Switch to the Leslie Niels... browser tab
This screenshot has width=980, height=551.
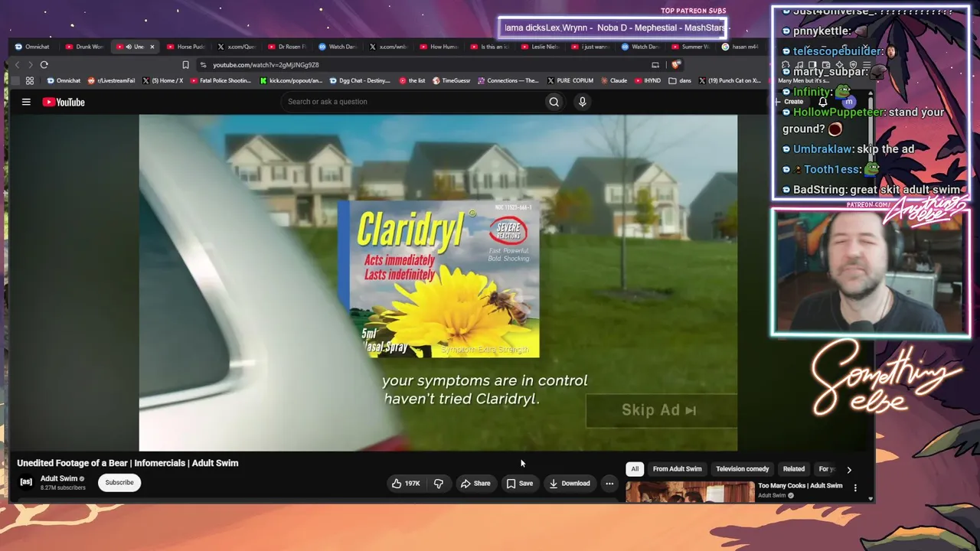541,47
